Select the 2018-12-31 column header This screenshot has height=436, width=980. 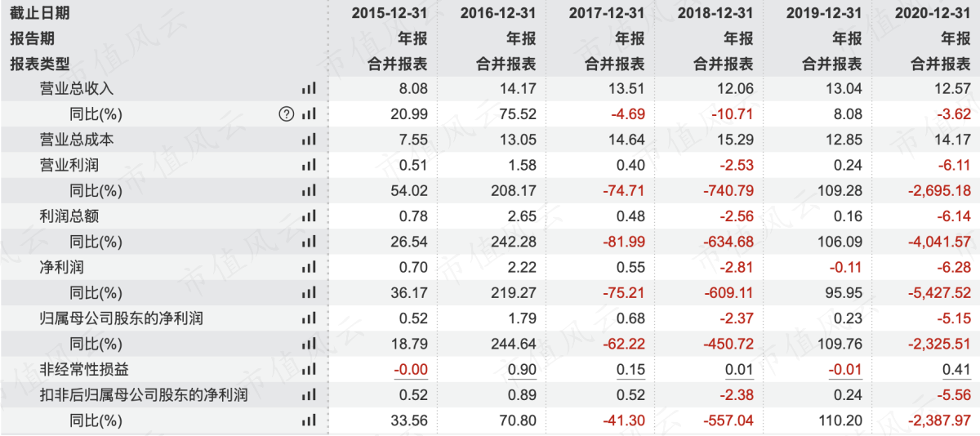click(x=715, y=13)
